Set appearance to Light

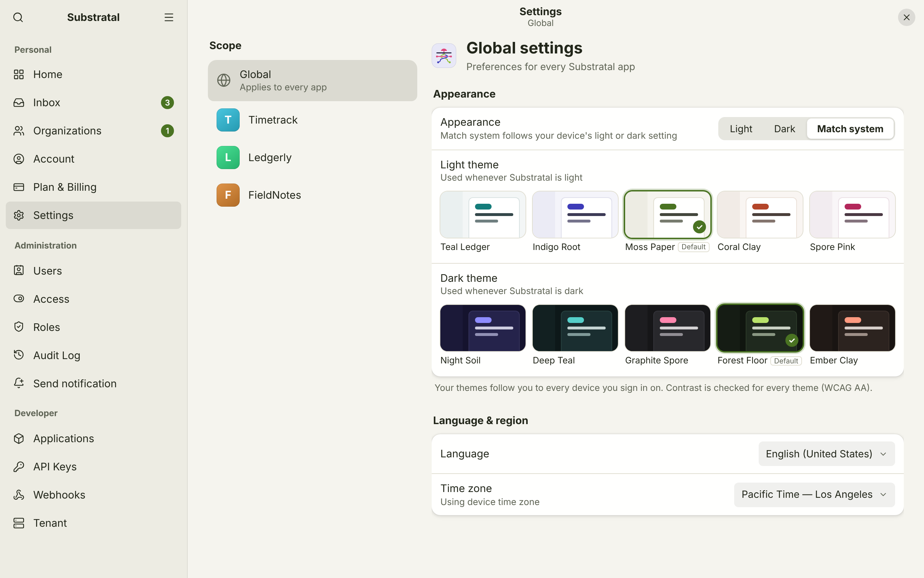tap(741, 129)
